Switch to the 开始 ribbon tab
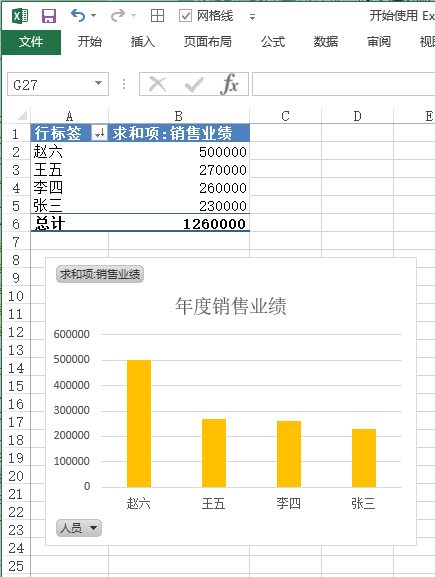Screen dimensions: 435x577 89,42
